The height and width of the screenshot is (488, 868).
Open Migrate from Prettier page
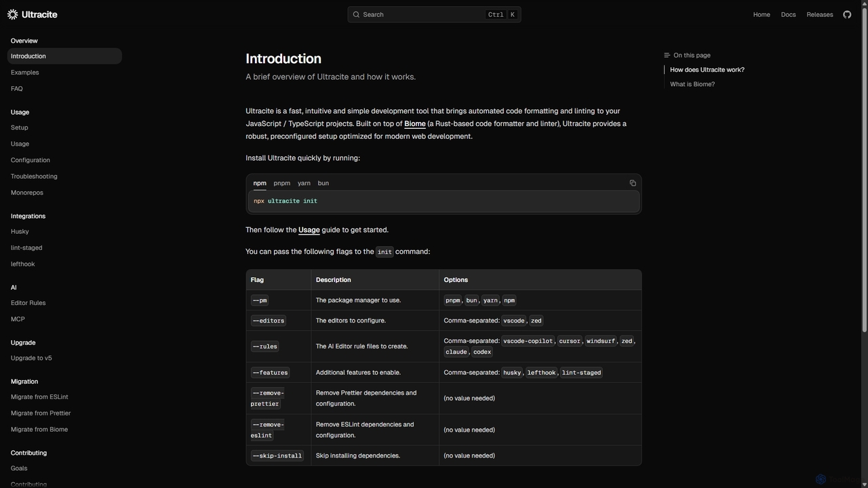pos(64,413)
